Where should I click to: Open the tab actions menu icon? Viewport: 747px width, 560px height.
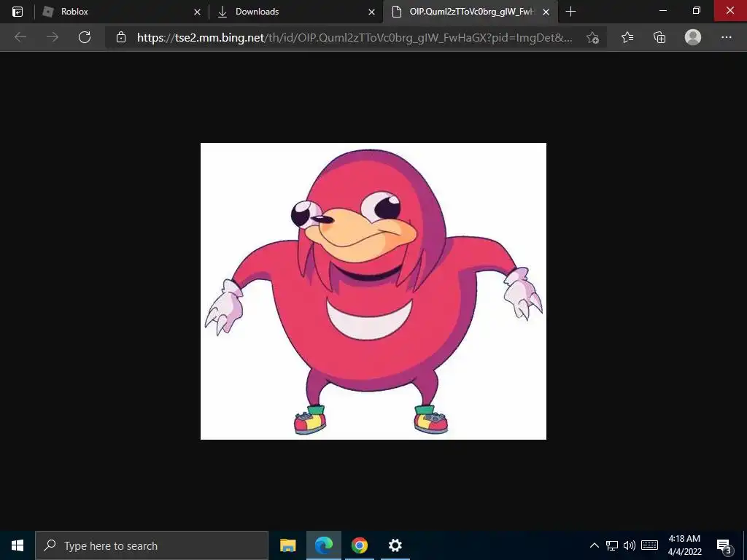(x=18, y=12)
